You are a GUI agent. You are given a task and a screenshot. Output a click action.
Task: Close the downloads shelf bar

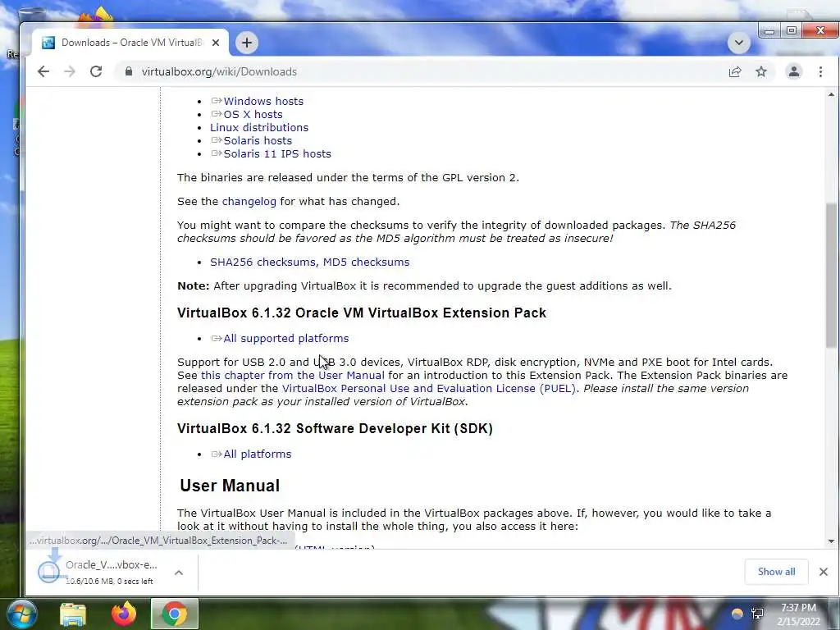[824, 572]
